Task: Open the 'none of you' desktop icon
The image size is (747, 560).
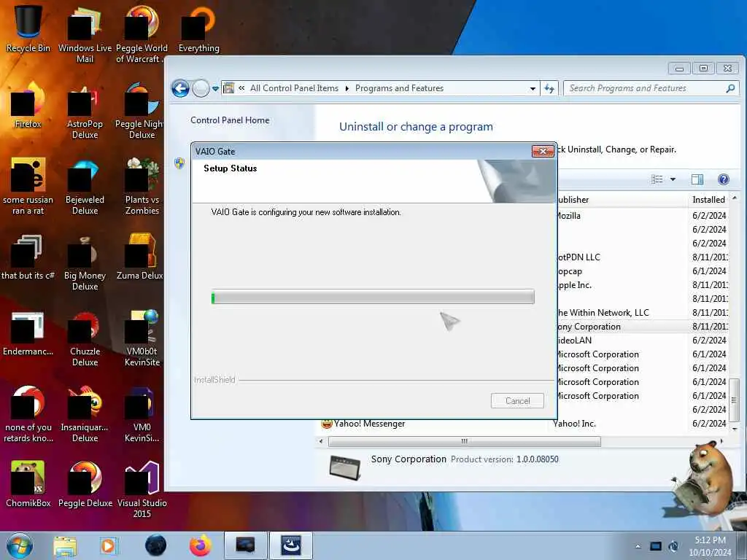Action: click(x=28, y=414)
